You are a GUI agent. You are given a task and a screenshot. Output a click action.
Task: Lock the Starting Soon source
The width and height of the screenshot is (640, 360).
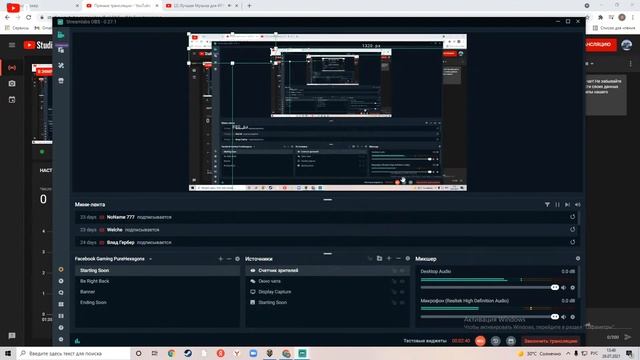click(x=394, y=302)
